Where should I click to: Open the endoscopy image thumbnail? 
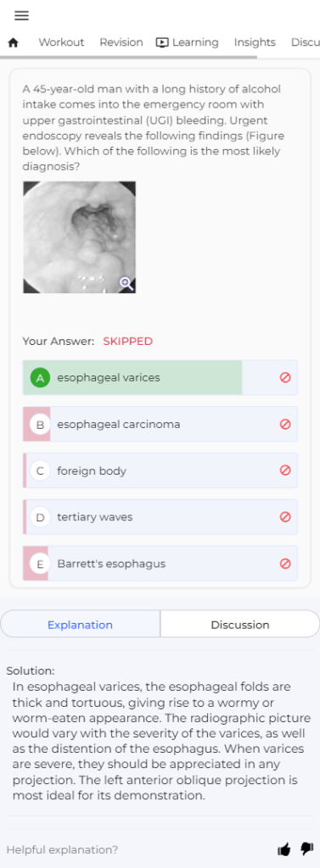pyautogui.click(x=79, y=237)
